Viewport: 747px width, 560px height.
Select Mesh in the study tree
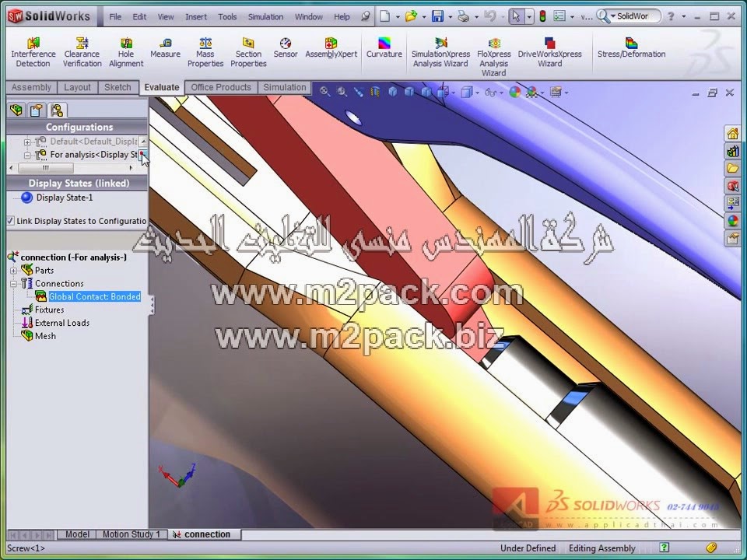click(45, 336)
